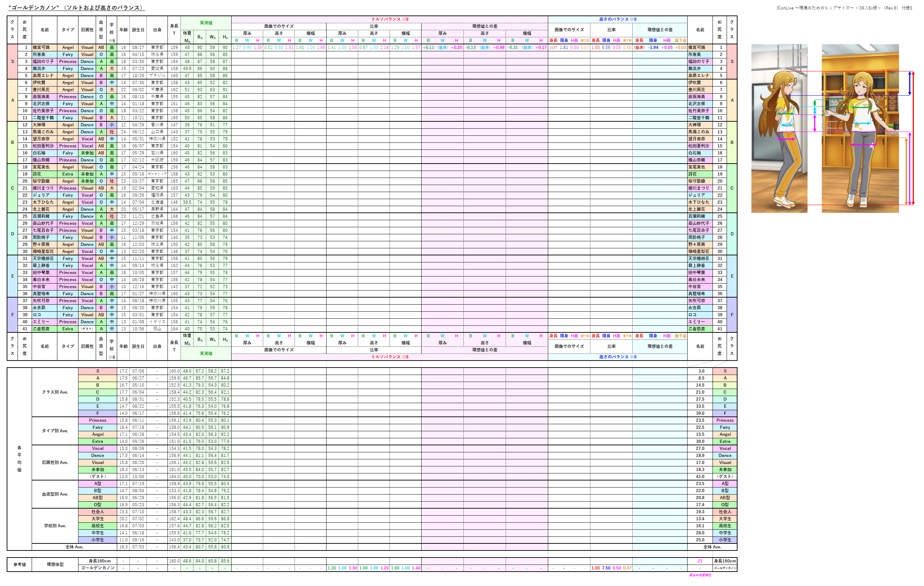The image size is (924, 586).
Task: Click the side-view character image thumbnail
Action: pyautogui.click(x=779, y=128)
